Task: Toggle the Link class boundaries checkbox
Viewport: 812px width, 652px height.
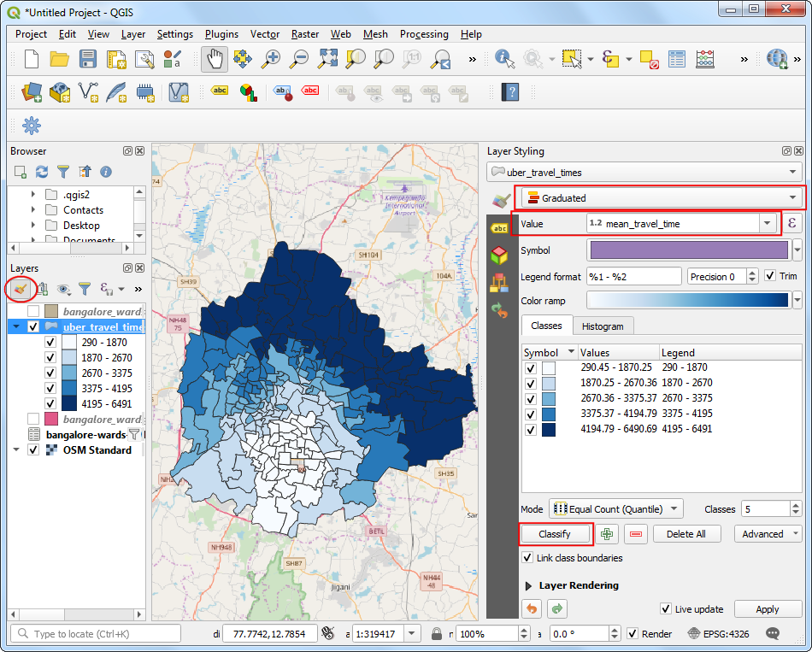Action: tap(528, 558)
